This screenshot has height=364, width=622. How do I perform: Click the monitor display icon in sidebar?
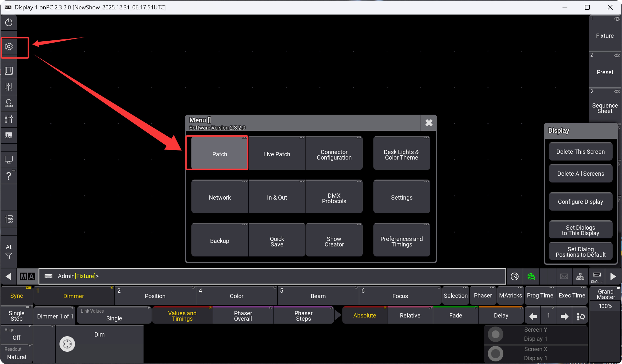click(9, 160)
